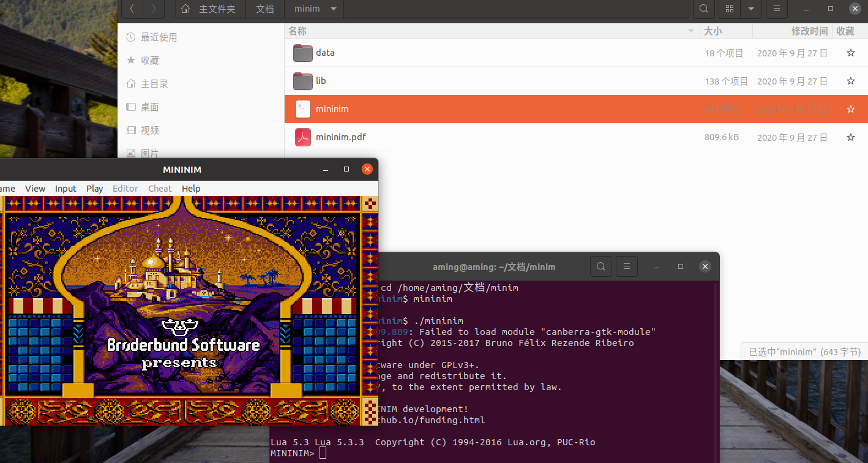Close the MININIM game window
Screen dimensions: 868x463
click(x=367, y=170)
